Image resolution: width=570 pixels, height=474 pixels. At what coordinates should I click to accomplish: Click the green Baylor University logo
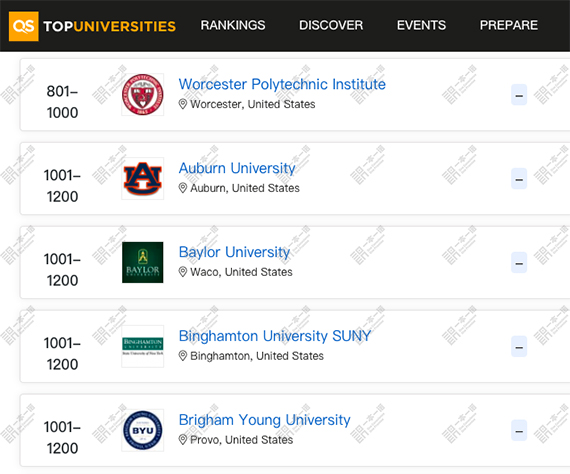click(142, 262)
